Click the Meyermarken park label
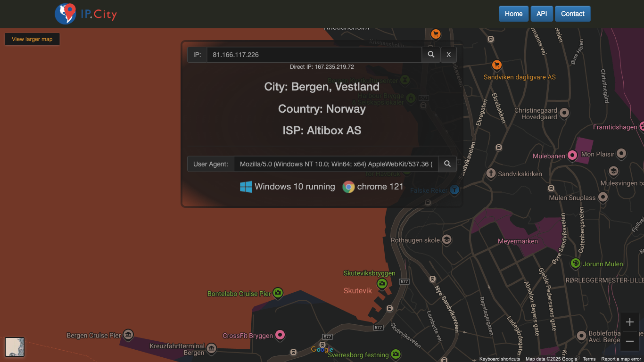This screenshot has height=362, width=644. pyautogui.click(x=518, y=241)
